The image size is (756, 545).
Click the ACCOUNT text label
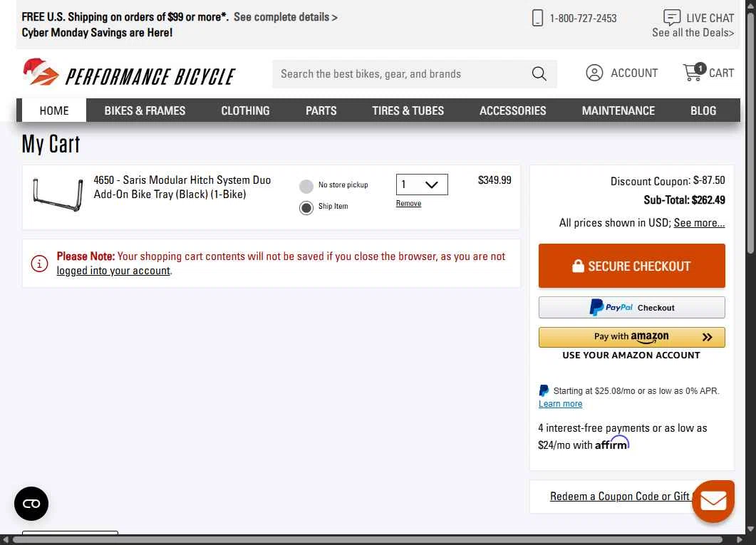click(634, 73)
